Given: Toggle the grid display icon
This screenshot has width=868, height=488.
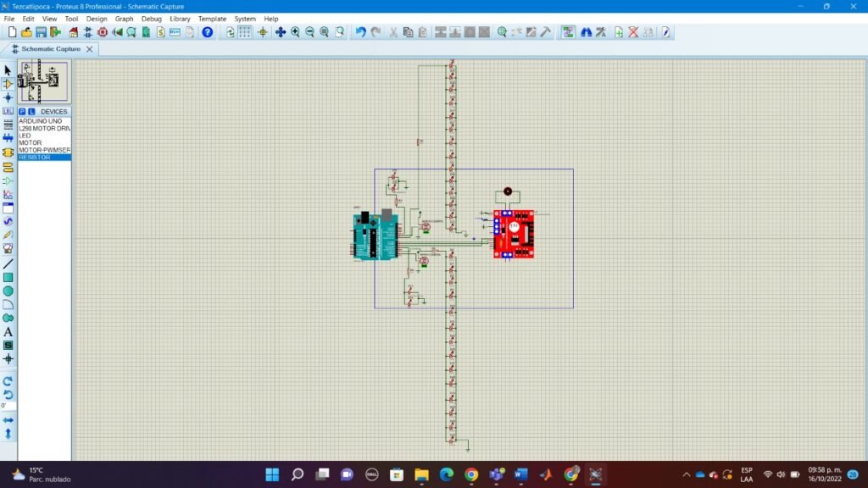Looking at the screenshot, I should click(x=244, y=32).
